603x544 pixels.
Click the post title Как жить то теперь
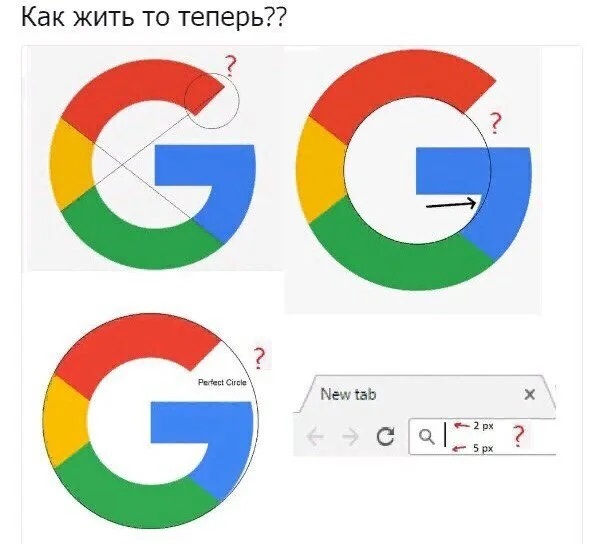pos(153,16)
